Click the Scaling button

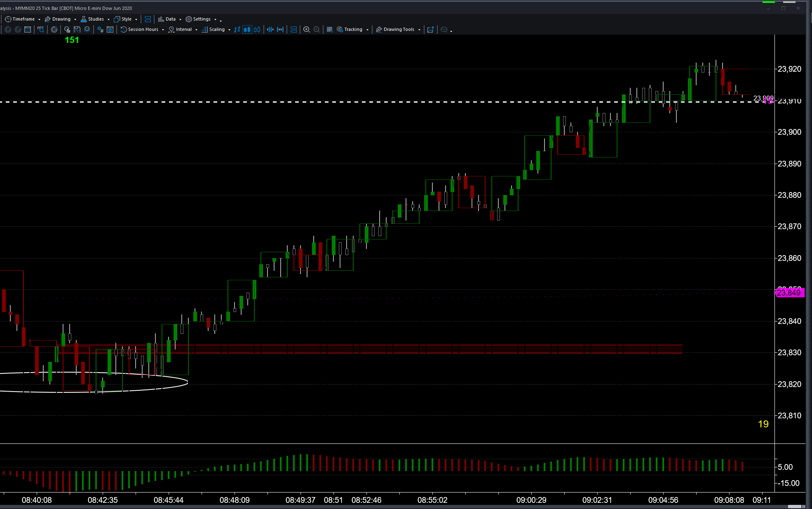(x=216, y=29)
